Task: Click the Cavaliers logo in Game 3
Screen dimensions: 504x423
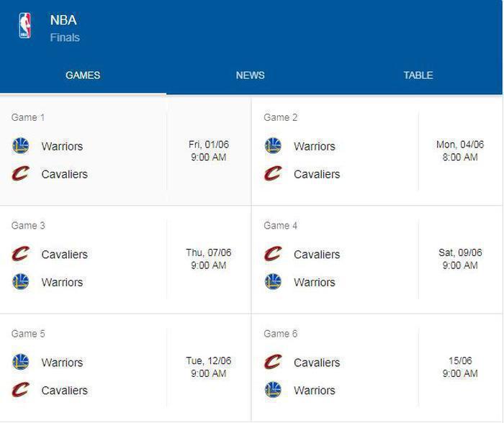Action: [21, 254]
